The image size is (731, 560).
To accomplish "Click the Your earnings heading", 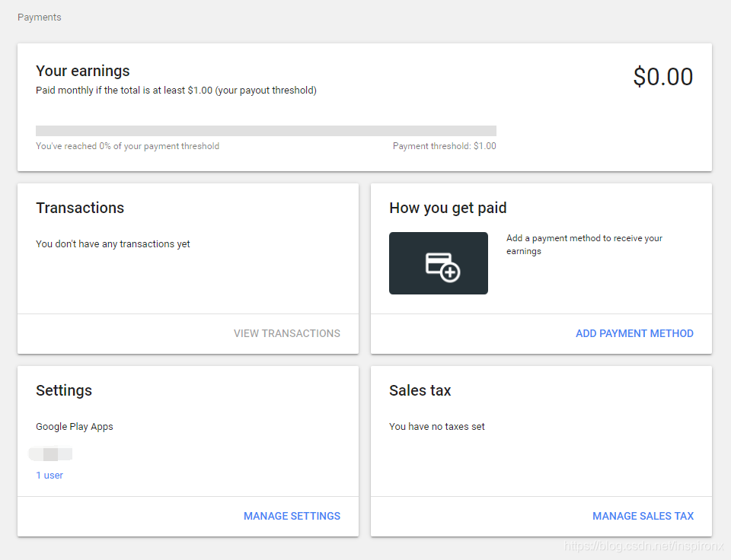I will pos(83,71).
